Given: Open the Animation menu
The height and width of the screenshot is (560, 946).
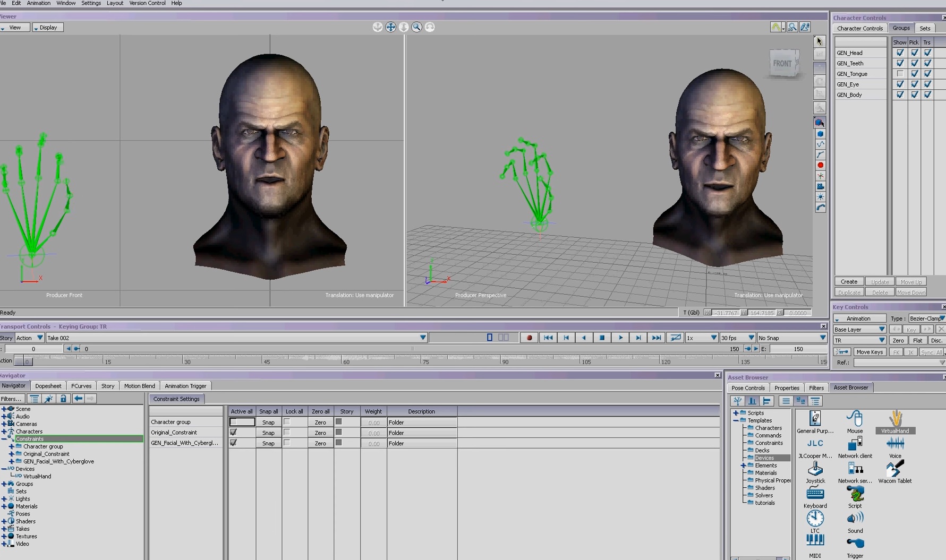Looking at the screenshot, I should point(38,3).
